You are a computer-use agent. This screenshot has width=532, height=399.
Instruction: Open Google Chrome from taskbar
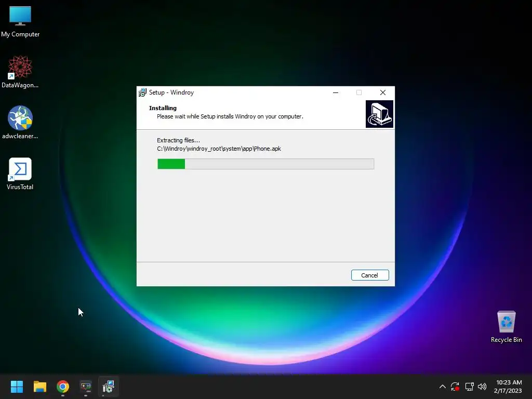tap(63, 387)
